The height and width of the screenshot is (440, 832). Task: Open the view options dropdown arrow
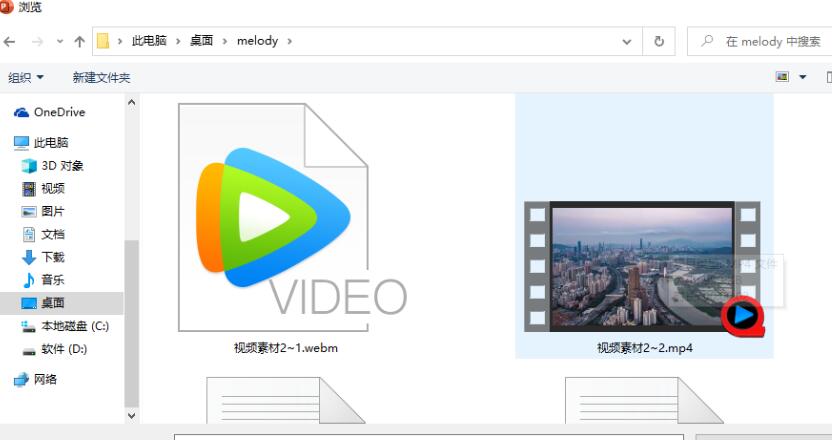click(x=803, y=77)
